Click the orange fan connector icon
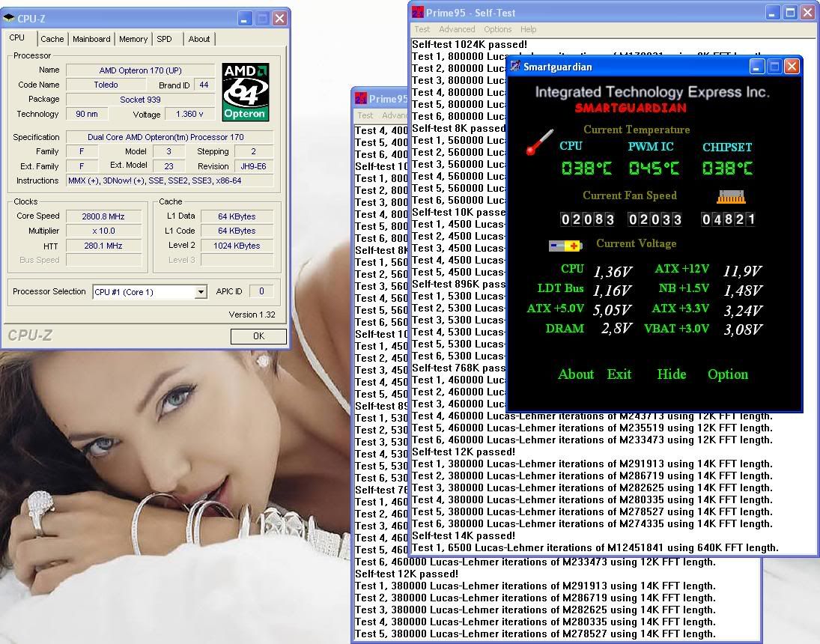This screenshot has height=644, width=820. point(731,197)
